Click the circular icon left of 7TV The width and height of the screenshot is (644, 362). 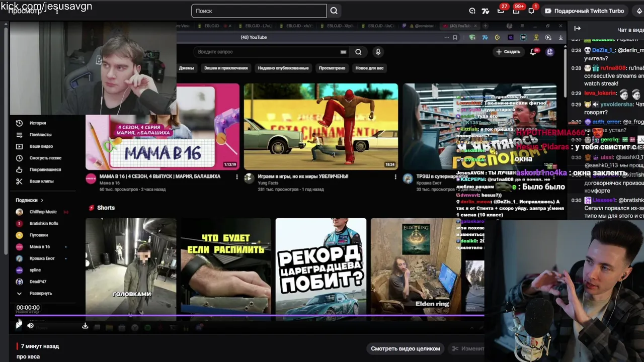(472, 11)
